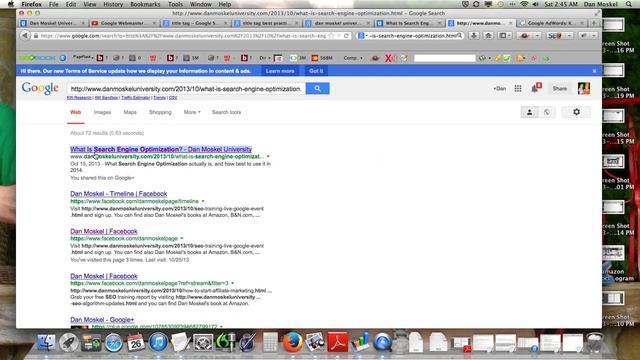
Task: Click Traffic Estimator link under search box
Action: (136, 98)
